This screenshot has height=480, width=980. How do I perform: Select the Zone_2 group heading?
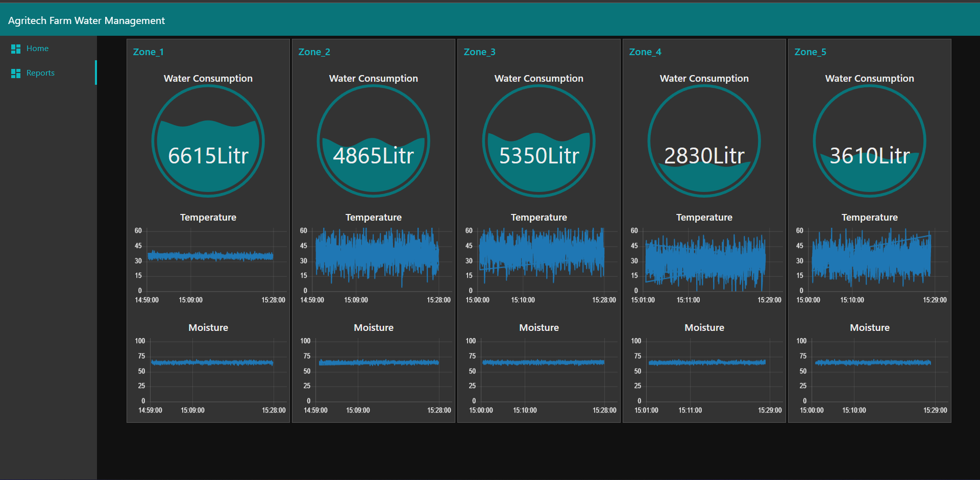(314, 52)
